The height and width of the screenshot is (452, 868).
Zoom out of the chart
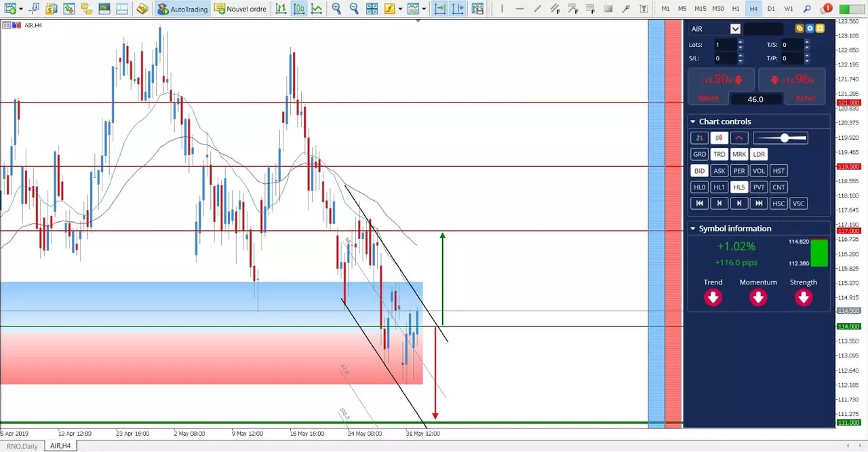pyautogui.click(x=354, y=9)
